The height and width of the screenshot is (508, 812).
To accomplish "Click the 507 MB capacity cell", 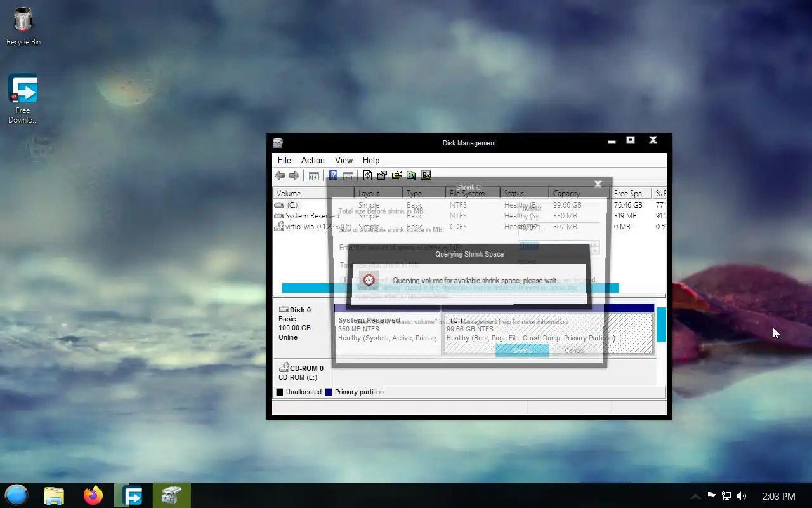I will 565,226.
